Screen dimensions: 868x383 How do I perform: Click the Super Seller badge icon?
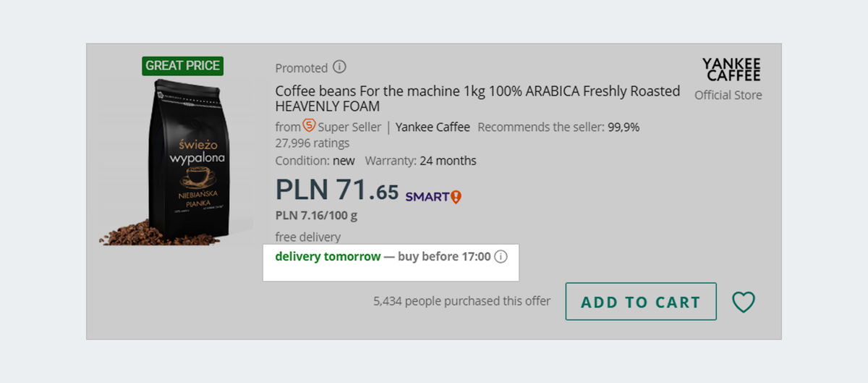(310, 126)
